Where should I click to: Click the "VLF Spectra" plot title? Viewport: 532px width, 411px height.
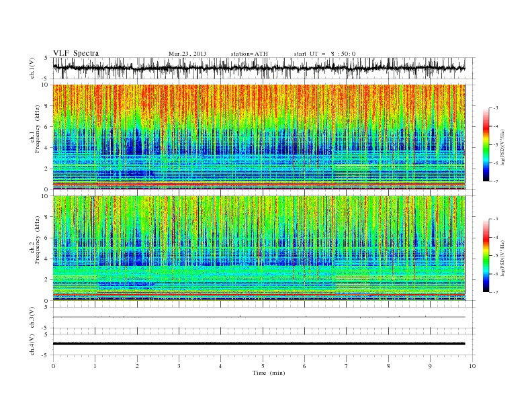pos(76,53)
